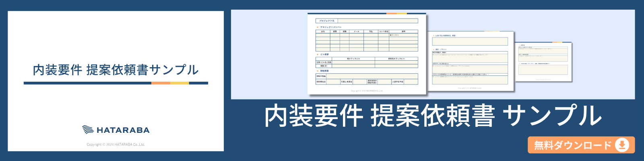Click the LAN/TEL text box on second page
Image resolution: width=644 pixels, height=161 pixels.
point(470,41)
